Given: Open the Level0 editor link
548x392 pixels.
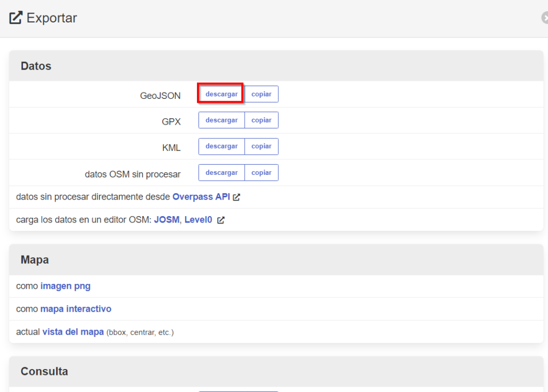Looking at the screenshot, I should (198, 219).
